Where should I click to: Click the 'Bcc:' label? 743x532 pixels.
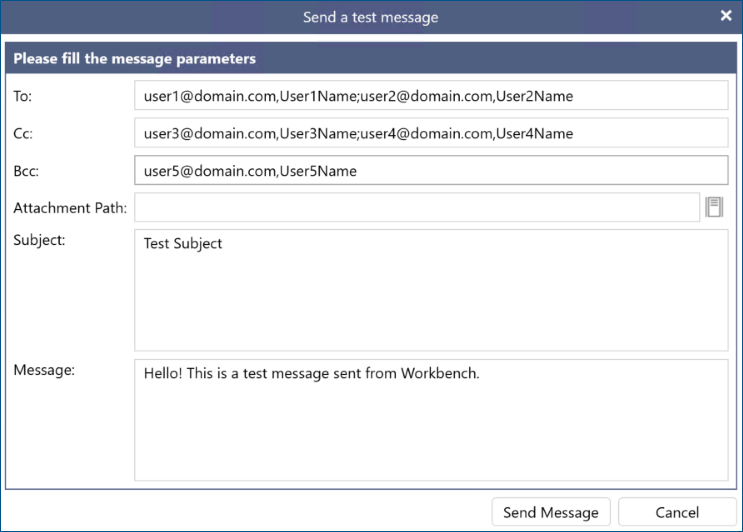click(26, 171)
